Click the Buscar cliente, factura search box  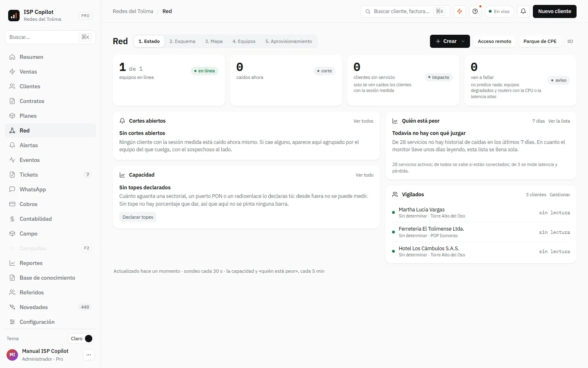405,11
